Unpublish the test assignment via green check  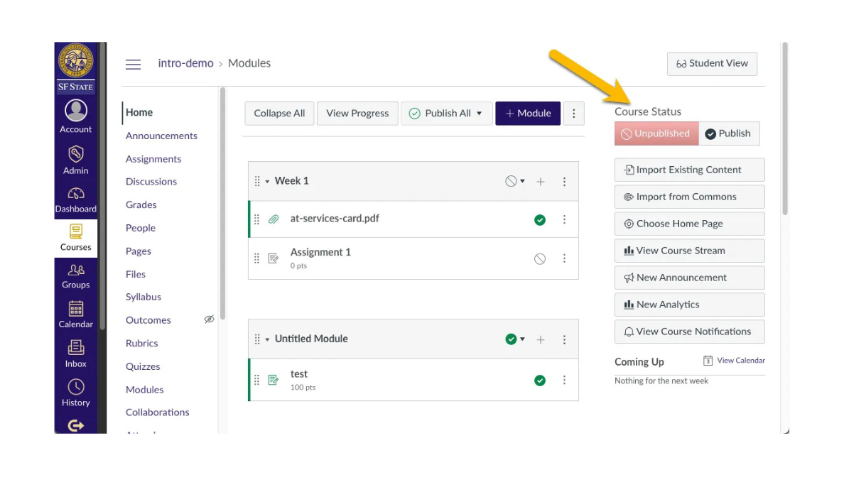click(x=540, y=380)
